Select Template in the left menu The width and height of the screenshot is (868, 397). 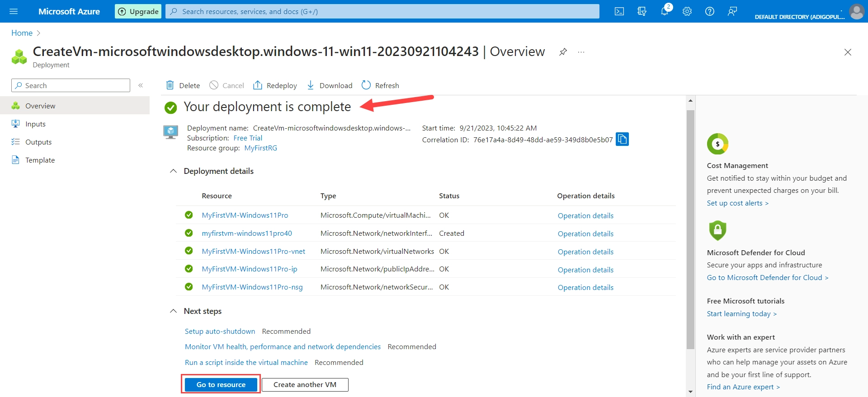click(75, 160)
